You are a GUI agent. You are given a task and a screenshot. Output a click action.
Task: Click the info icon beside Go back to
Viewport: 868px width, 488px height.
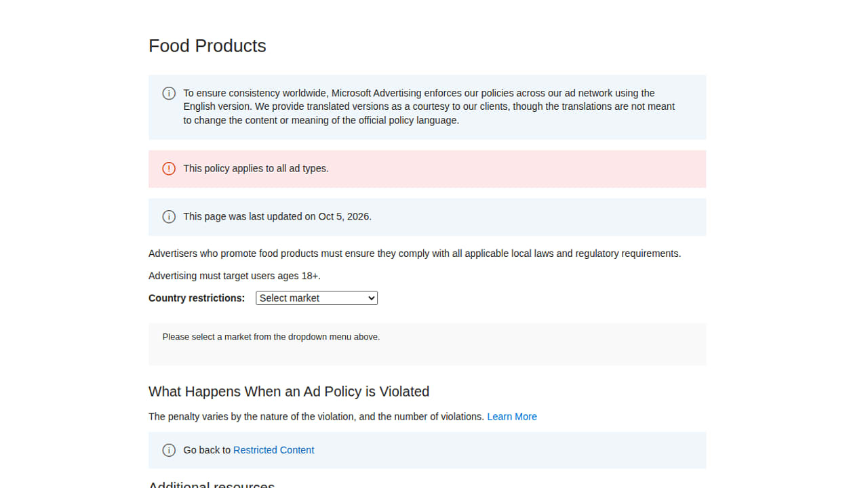pos(169,450)
